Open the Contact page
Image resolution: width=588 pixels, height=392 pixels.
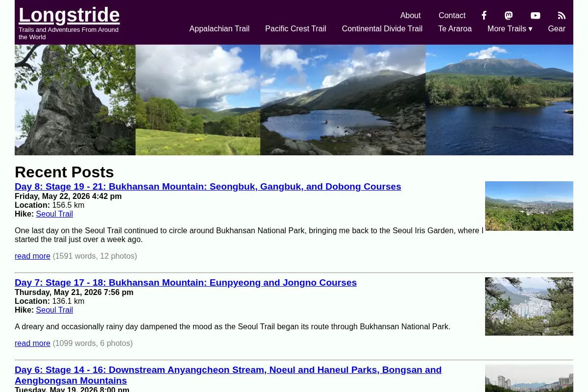tap(452, 15)
